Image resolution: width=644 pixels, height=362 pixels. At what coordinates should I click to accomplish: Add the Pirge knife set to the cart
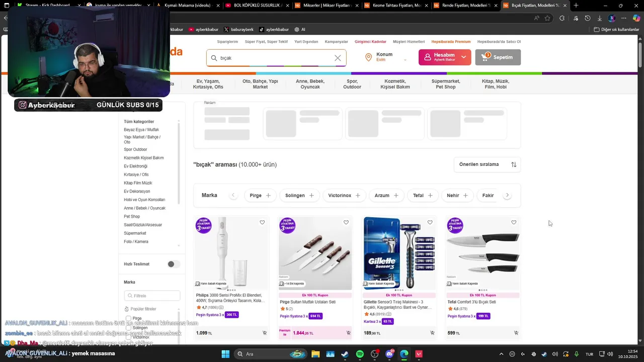(348, 333)
